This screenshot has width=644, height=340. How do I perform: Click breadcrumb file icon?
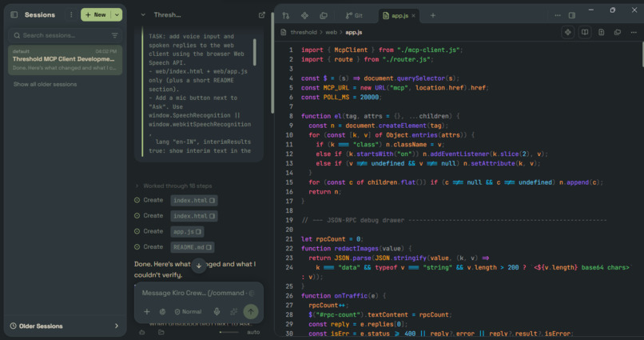pos(284,32)
